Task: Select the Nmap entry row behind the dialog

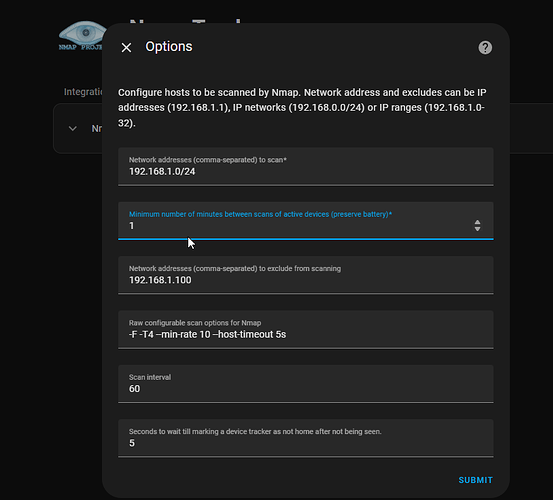Action: [x=78, y=128]
